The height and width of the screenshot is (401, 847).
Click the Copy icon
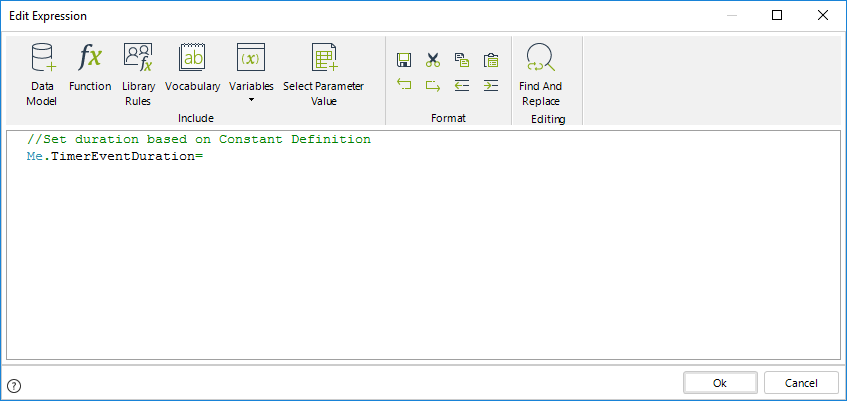(461, 59)
